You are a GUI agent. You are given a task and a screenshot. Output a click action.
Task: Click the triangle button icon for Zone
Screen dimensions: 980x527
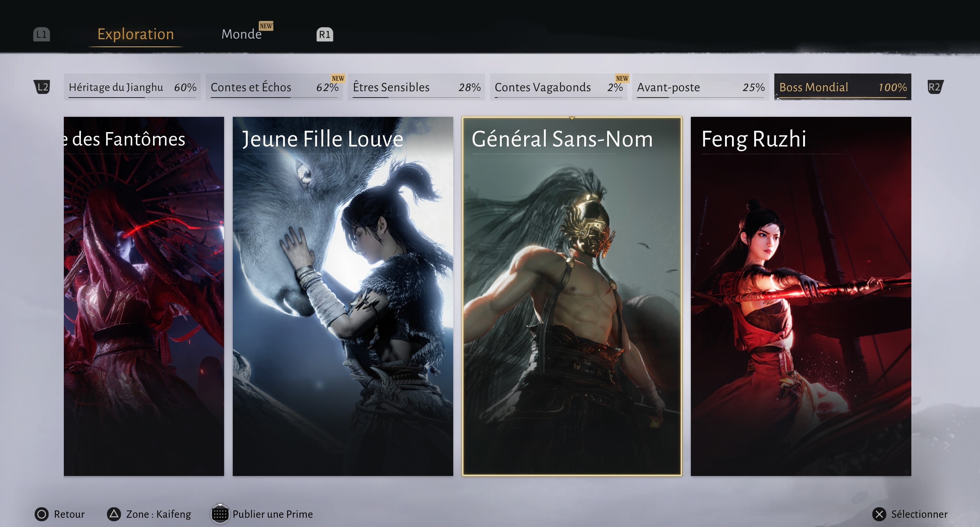coord(114,514)
